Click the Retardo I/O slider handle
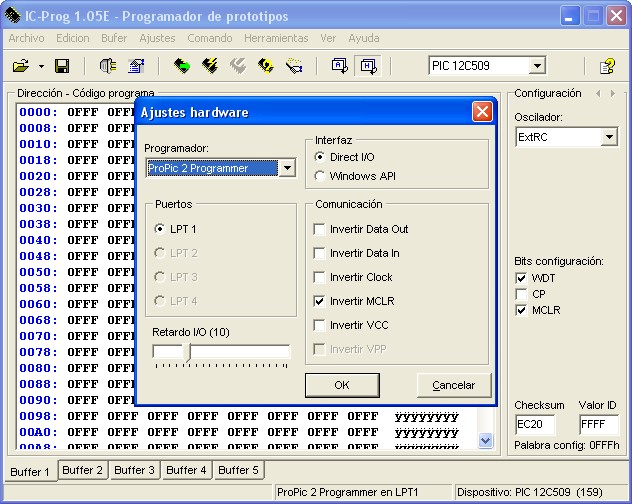Image resolution: width=632 pixels, height=504 pixels. [x=188, y=351]
